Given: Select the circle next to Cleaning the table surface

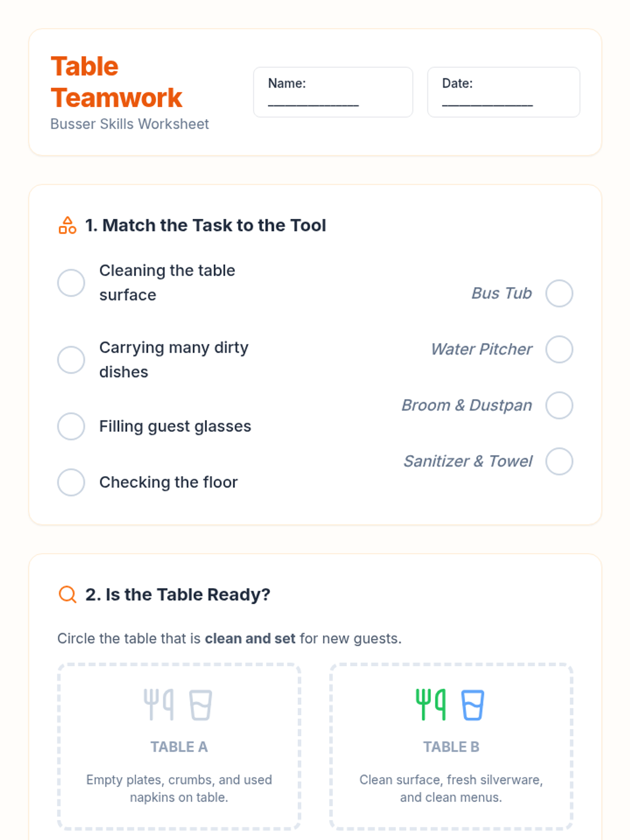Looking at the screenshot, I should (x=71, y=283).
